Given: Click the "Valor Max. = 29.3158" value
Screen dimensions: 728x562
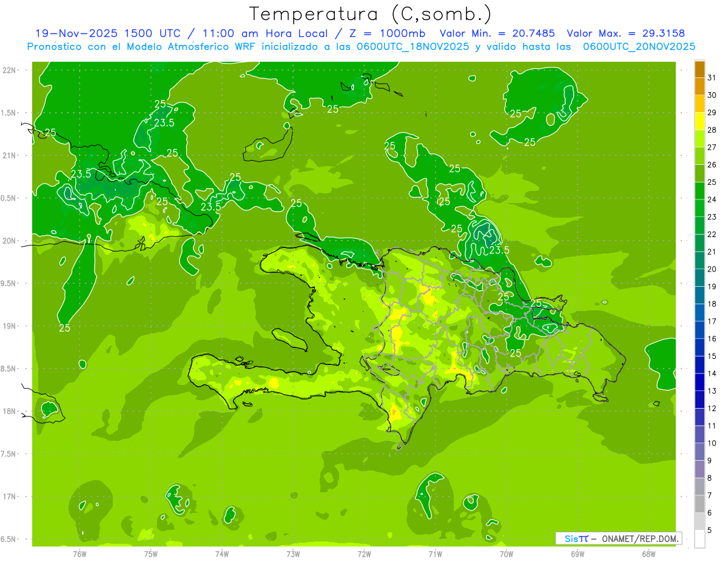Looking at the screenshot, I should pos(626,33).
